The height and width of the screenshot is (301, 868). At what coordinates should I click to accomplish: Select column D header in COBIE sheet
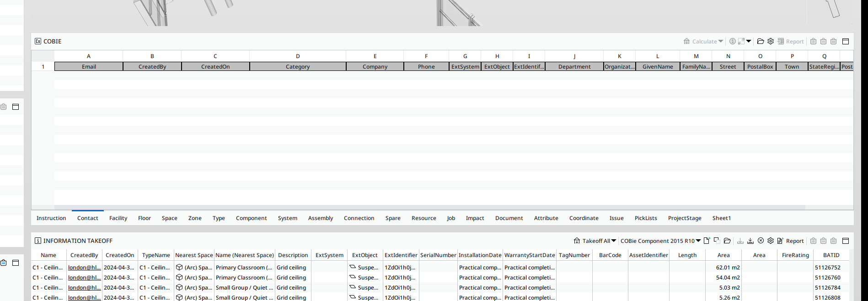click(298, 56)
